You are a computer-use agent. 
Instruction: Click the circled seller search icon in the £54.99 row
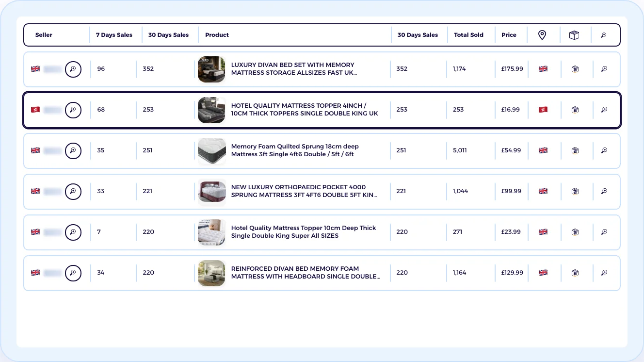(73, 150)
